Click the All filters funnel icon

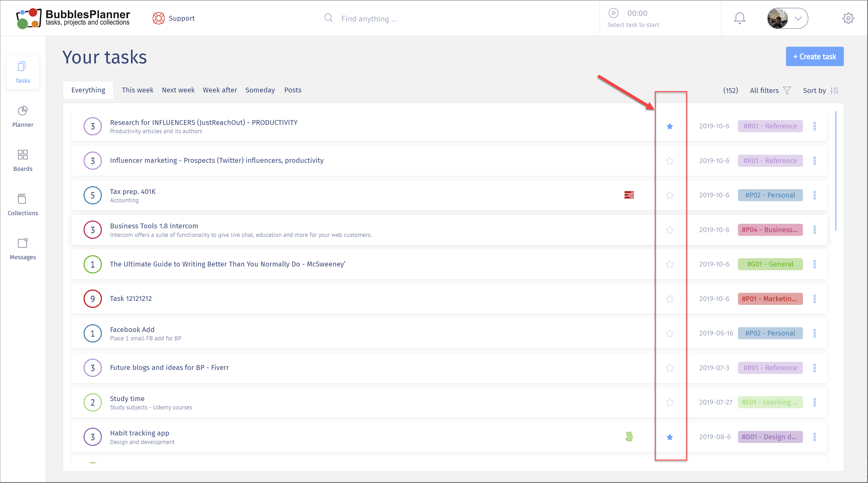pos(787,90)
